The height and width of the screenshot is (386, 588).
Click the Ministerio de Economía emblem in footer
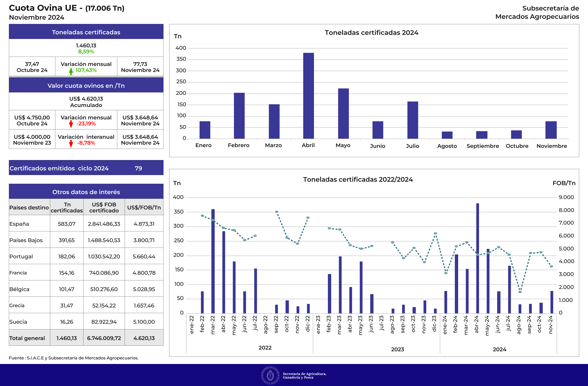(x=270, y=375)
